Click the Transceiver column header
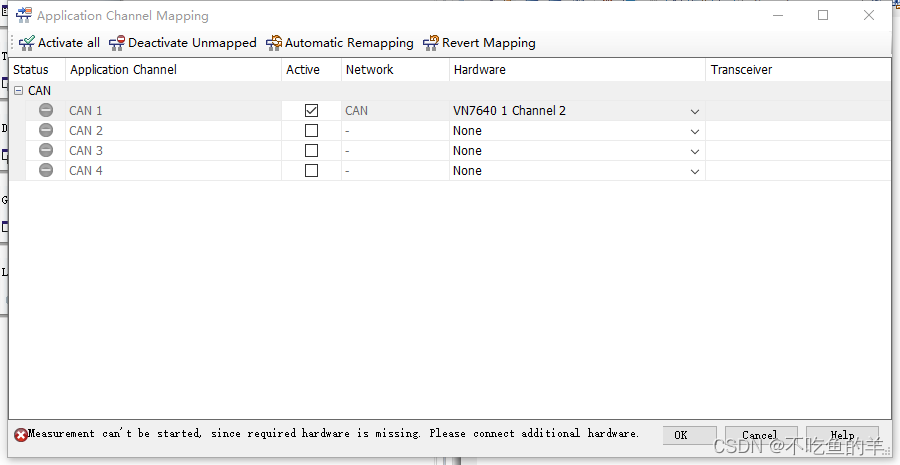This screenshot has height=465, width=900. pyautogui.click(x=798, y=70)
